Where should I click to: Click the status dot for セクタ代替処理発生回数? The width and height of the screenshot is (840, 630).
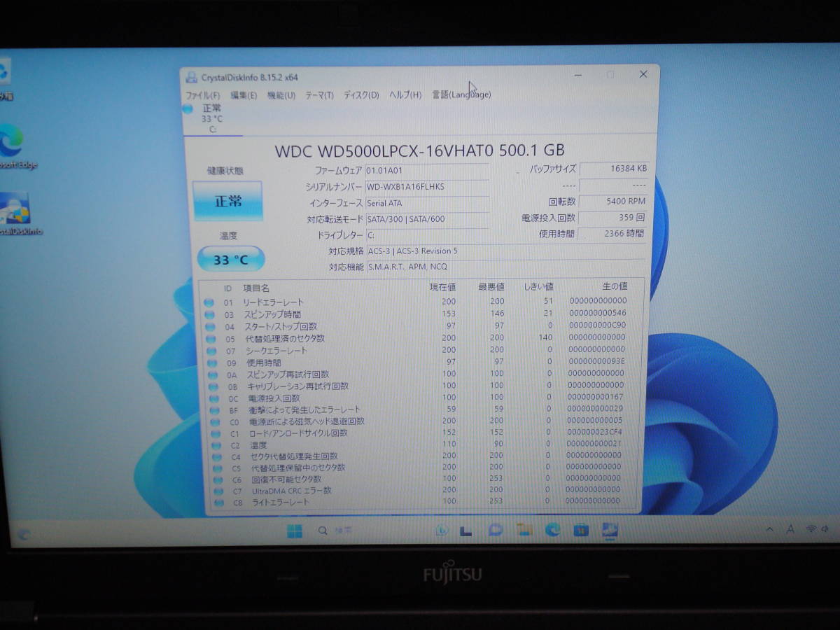217,457
